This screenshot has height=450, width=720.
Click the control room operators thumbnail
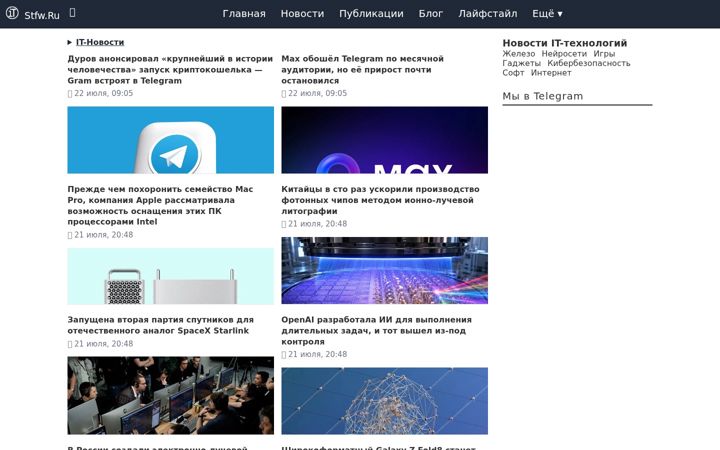point(170,395)
